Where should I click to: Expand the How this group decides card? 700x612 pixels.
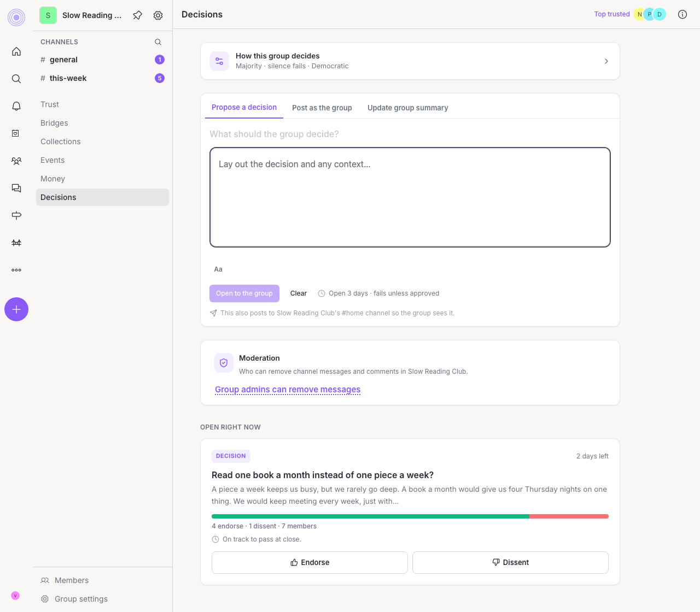[x=410, y=61]
